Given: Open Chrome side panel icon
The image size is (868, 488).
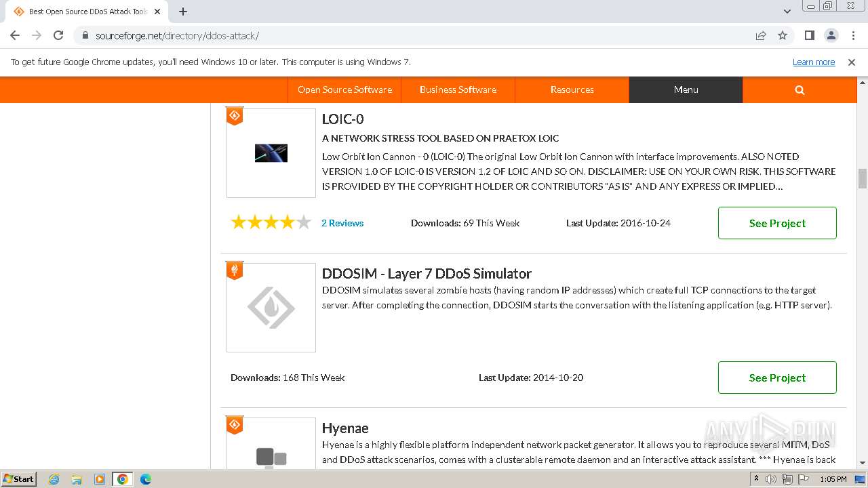Looking at the screenshot, I should pyautogui.click(x=809, y=35).
